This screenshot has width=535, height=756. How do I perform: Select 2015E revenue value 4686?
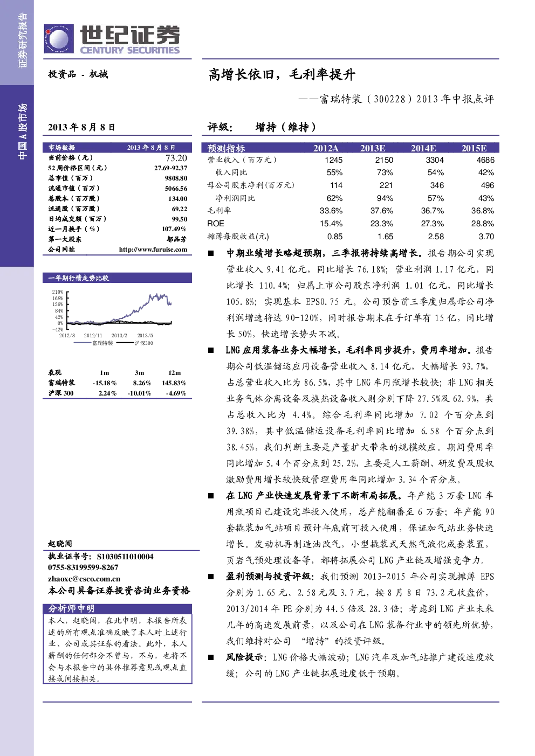click(485, 160)
